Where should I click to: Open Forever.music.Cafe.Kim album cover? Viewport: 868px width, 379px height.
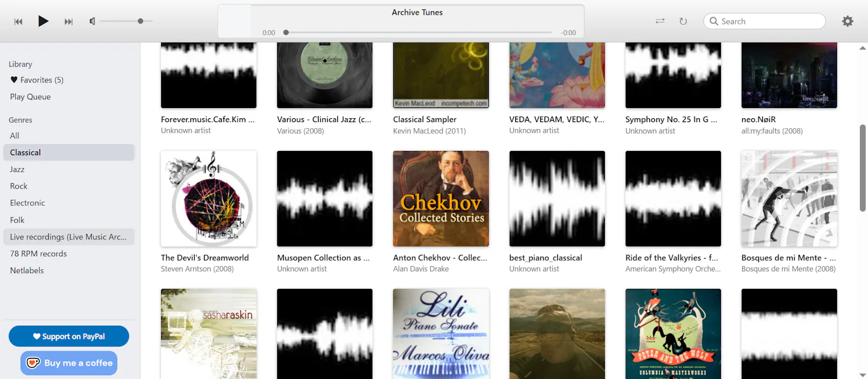point(209,75)
